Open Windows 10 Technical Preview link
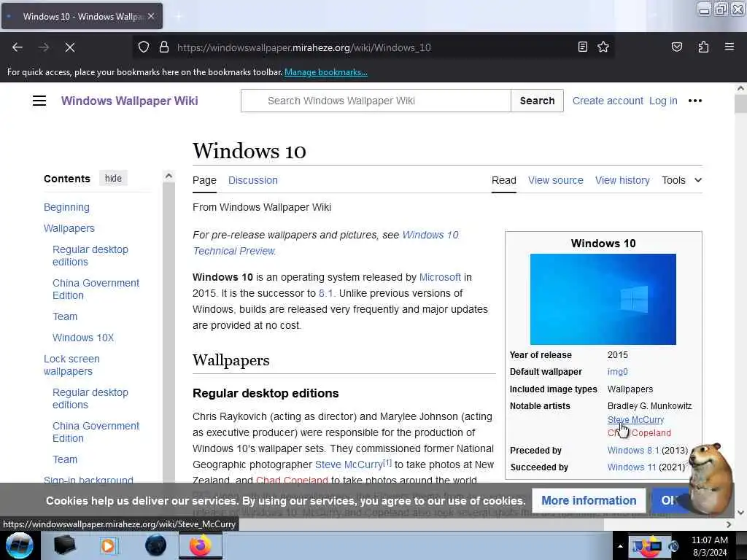Image resolution: width=747 pixels, height=560 pixels. click(x=325, y=243)
